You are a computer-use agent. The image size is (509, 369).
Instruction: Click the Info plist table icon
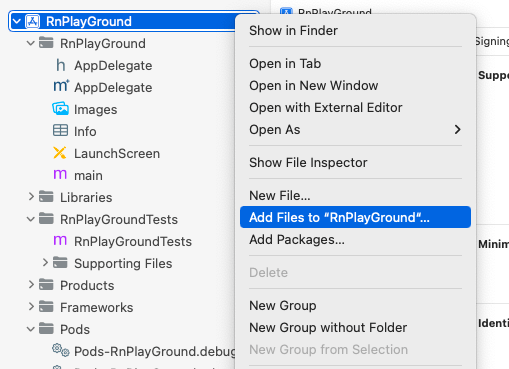(60, 130)
